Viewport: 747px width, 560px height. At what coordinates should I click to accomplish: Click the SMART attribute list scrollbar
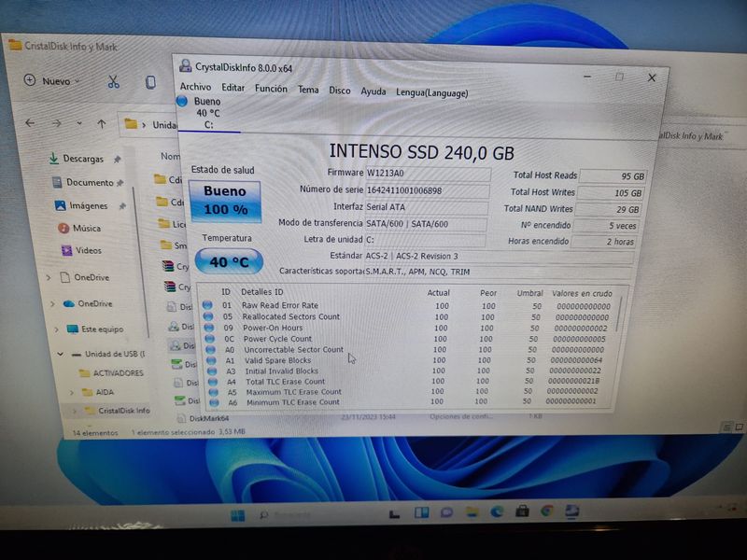coord(618,315)
